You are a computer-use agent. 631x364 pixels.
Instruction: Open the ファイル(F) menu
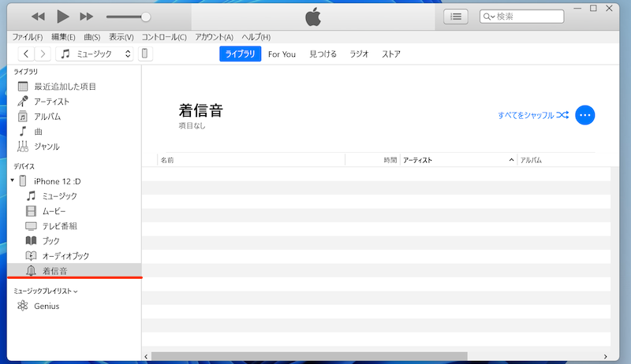[x=28, y=37]
